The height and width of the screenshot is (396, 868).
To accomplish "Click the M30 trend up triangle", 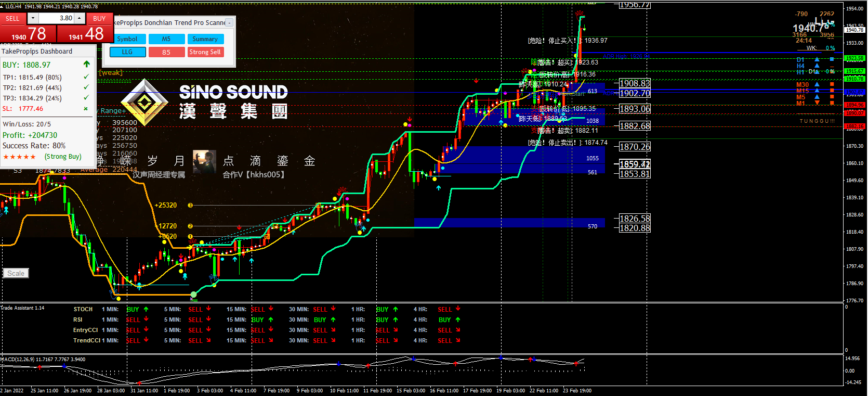I will [817, 84].
